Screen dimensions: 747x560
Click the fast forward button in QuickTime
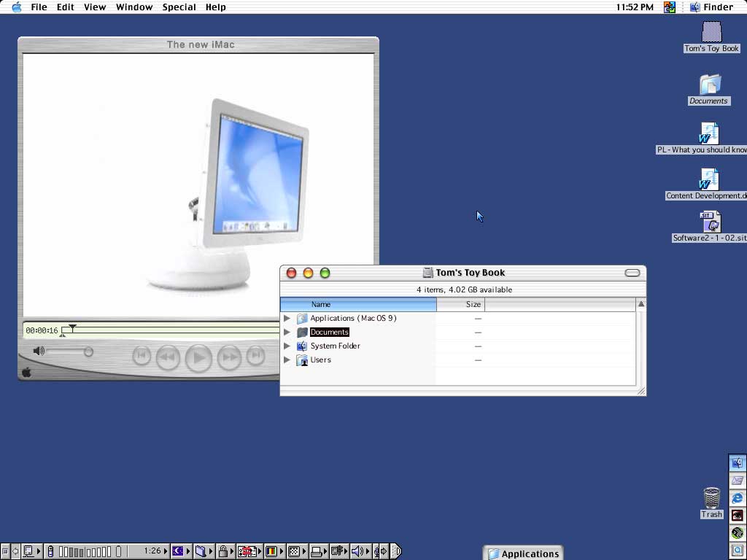(x=229, y=357)
